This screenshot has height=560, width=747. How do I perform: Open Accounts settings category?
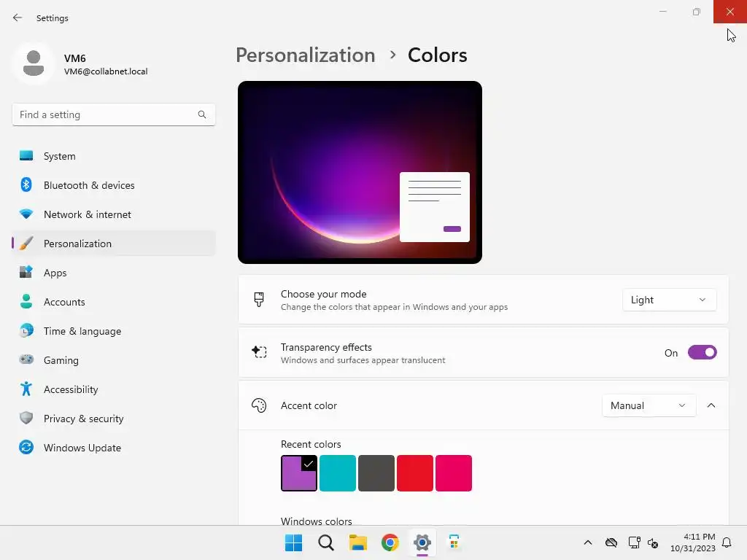(x=114, y=302)
